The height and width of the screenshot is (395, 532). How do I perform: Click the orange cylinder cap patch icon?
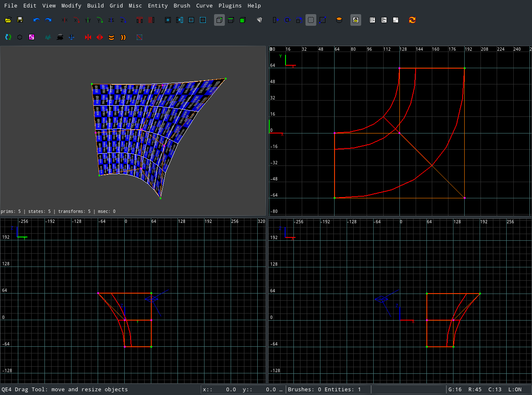pos(339,20)
